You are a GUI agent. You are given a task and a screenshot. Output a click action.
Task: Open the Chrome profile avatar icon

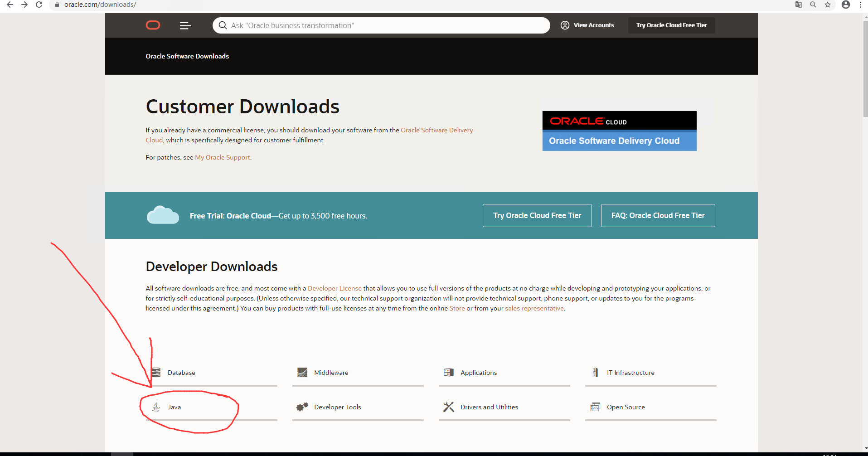[846, 5]
